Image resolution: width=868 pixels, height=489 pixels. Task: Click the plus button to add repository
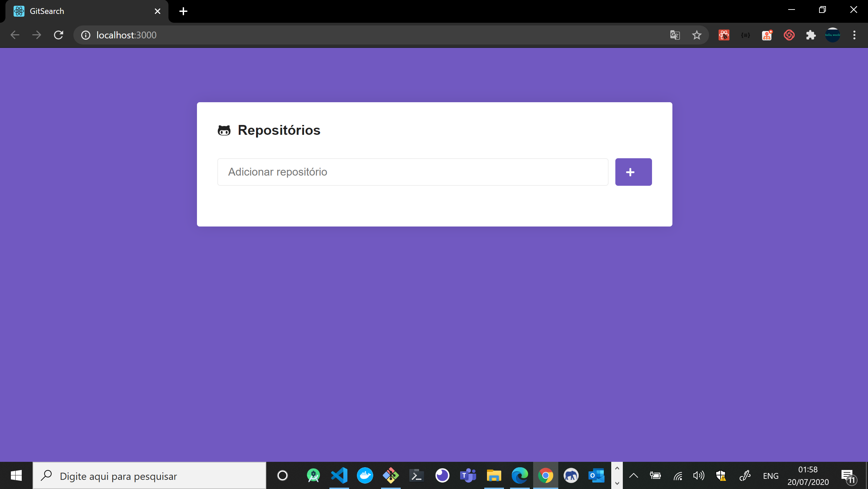point(633,172)
